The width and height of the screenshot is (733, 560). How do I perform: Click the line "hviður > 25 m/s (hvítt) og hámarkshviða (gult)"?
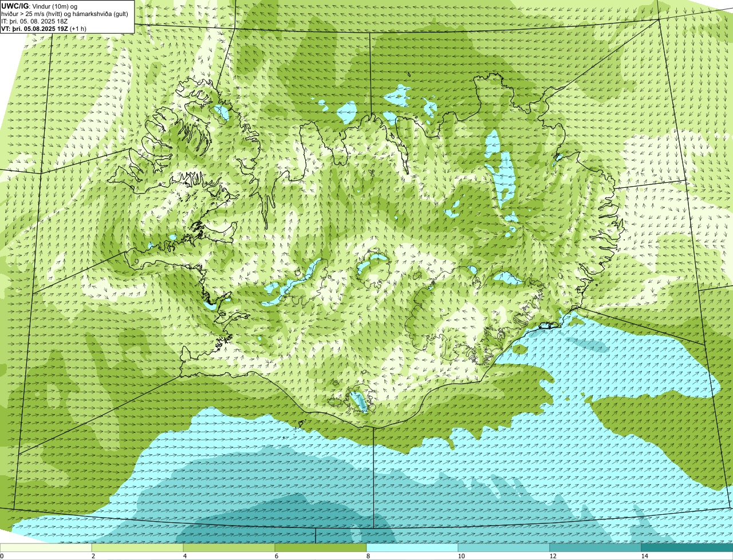coord(65,14)
